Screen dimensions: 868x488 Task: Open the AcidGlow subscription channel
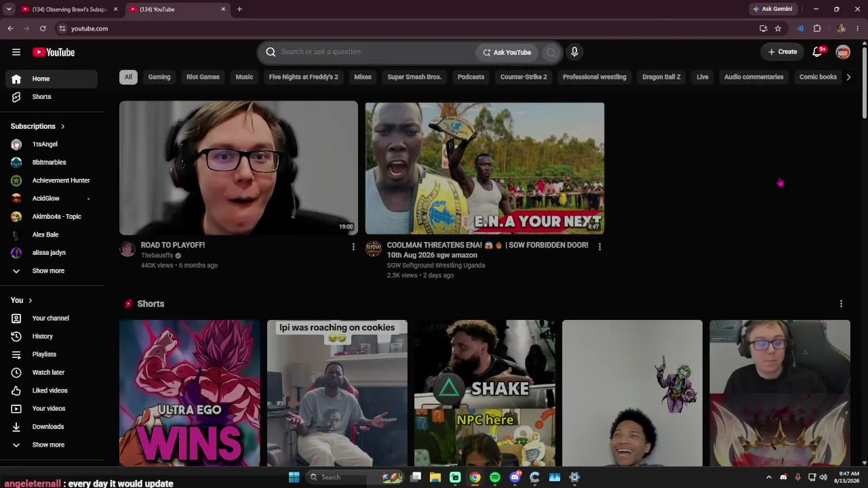(x=52, y=199)
